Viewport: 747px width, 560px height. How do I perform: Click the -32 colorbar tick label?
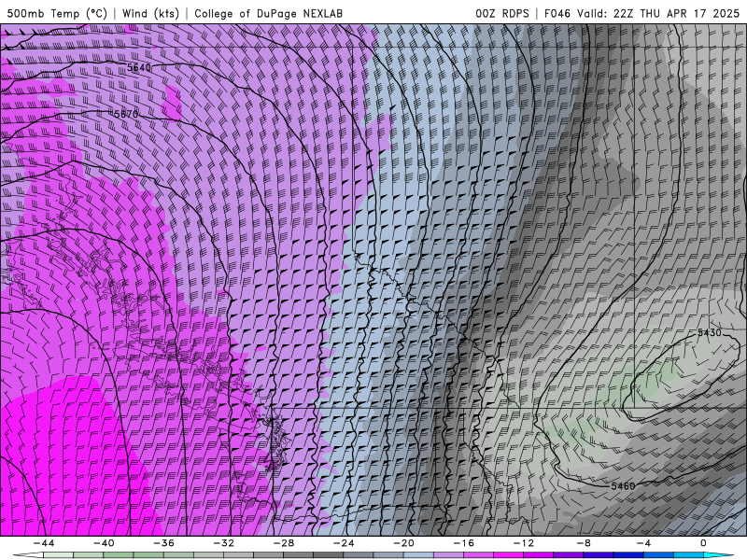pyautogui.click(x=223, y=543)
